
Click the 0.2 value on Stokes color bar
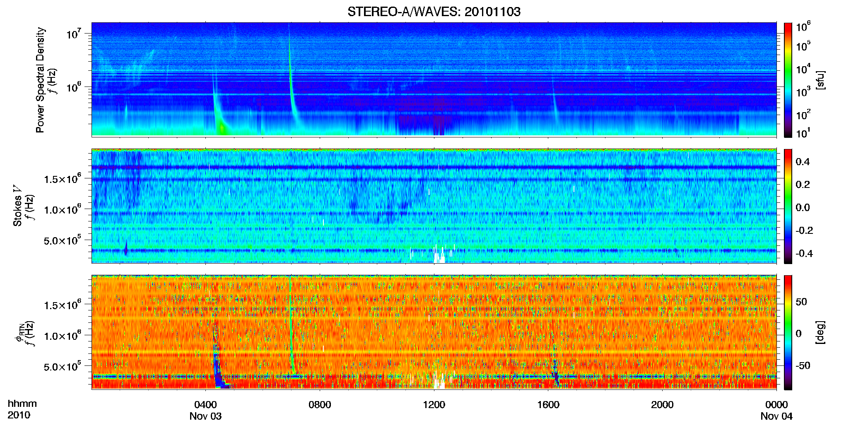[803, 185]
